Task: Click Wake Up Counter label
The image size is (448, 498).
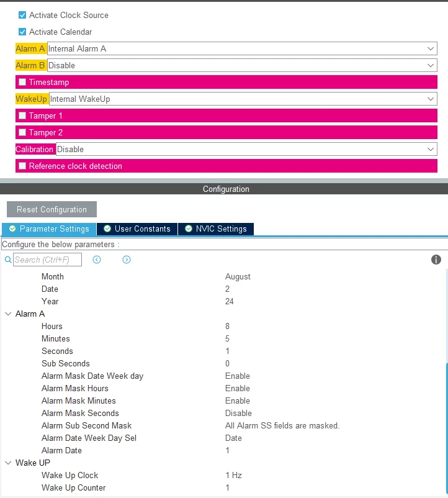Action: tap(74, 487)
